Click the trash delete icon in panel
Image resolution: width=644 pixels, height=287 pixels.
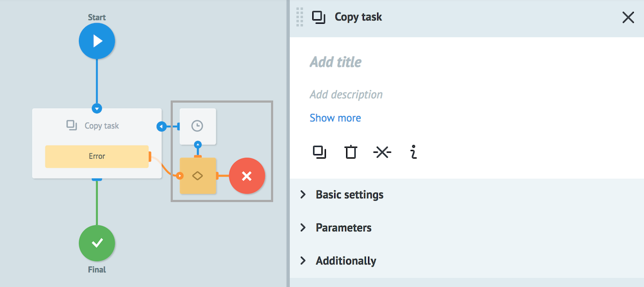coord(350,152)
